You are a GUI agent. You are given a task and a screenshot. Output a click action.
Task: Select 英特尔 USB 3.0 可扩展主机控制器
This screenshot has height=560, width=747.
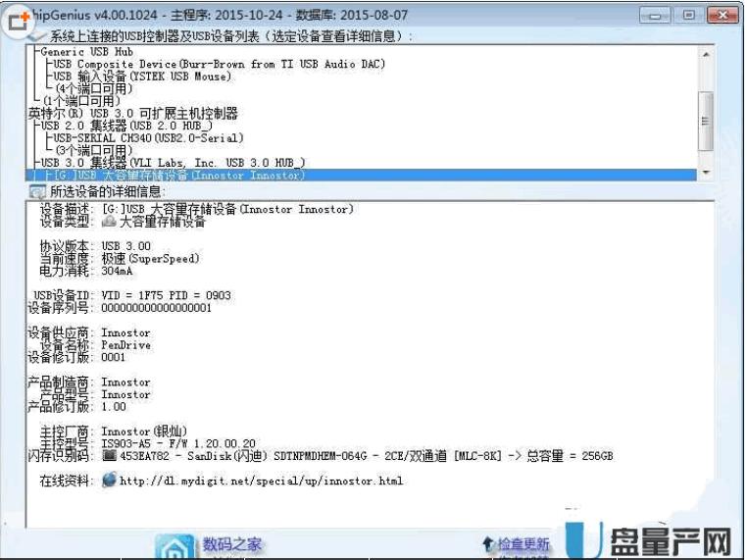pyautogui.click(x=132, y=114)
